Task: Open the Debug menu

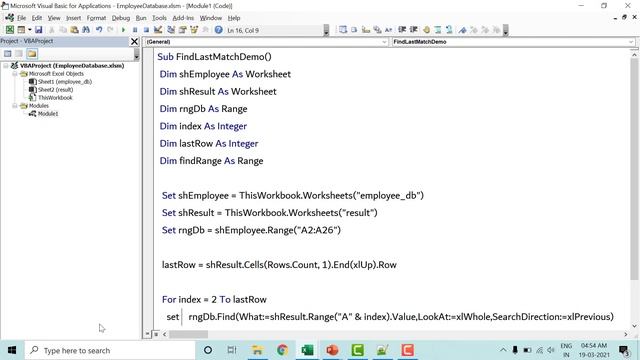Action: 121,18
